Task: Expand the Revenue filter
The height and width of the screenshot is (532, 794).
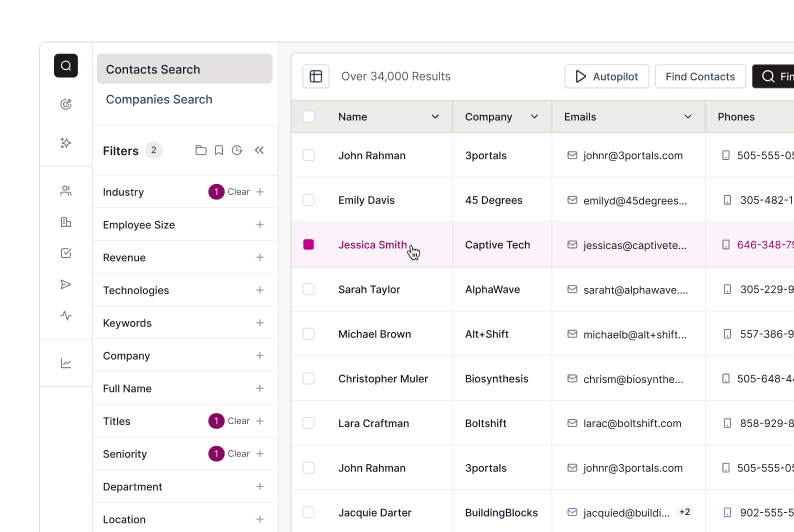Action: pos(260,257)
